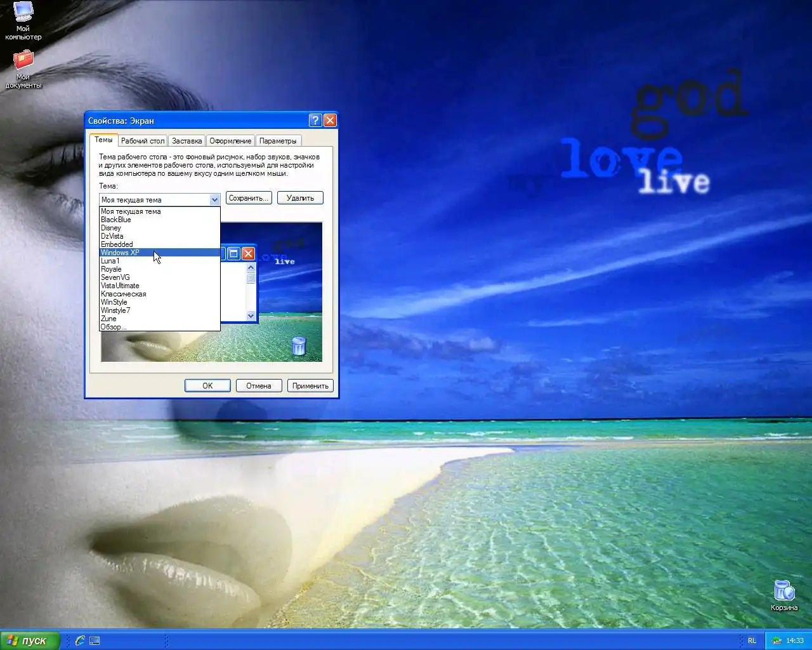Choose the Windows XP theme
The height and width of the screenshot is (650, 812).
[x=160, y=253]
